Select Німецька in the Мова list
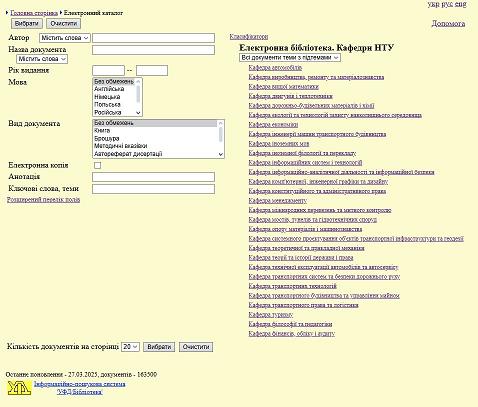 tap(114, 97)
